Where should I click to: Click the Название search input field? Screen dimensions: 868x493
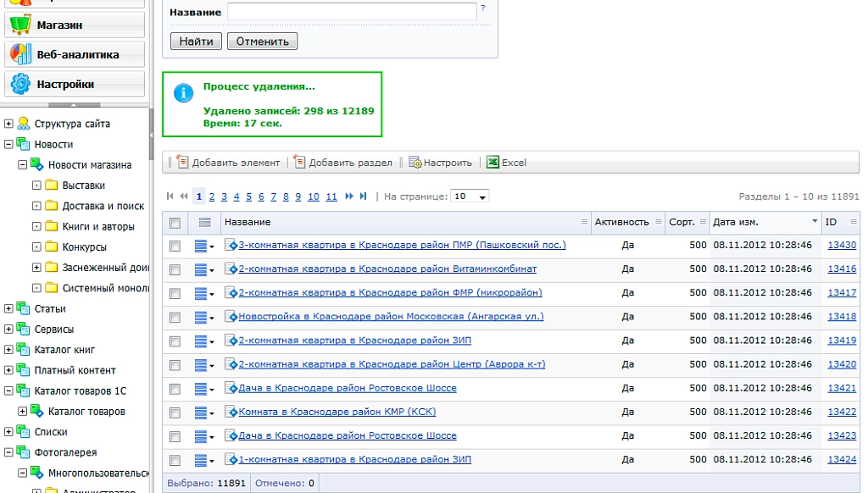pos(352,12)
